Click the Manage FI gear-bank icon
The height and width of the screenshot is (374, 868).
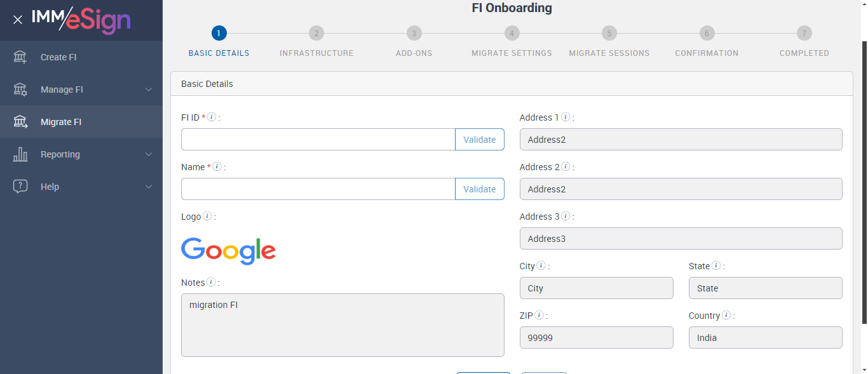[20, 90]
